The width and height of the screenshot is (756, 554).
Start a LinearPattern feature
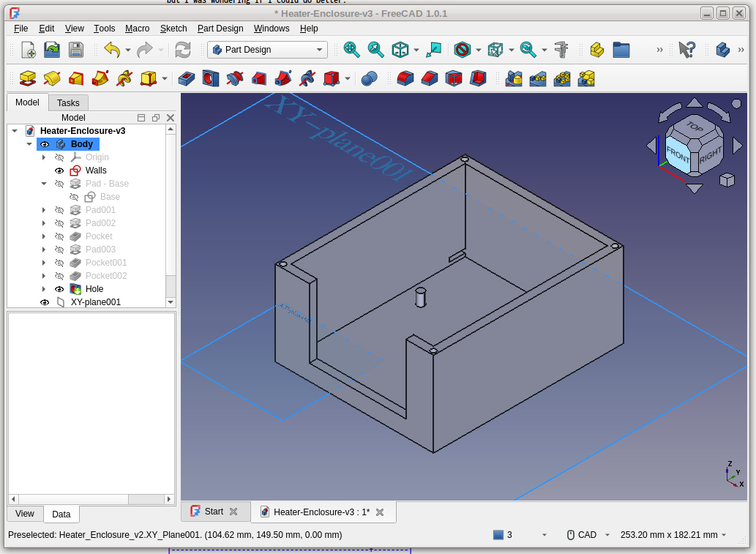click(538, 78)
